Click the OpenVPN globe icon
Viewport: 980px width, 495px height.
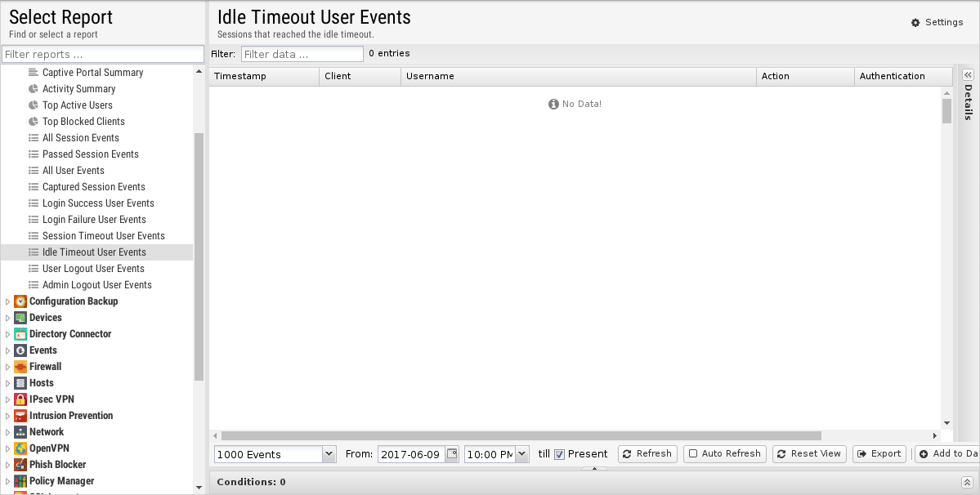point(20,448)
